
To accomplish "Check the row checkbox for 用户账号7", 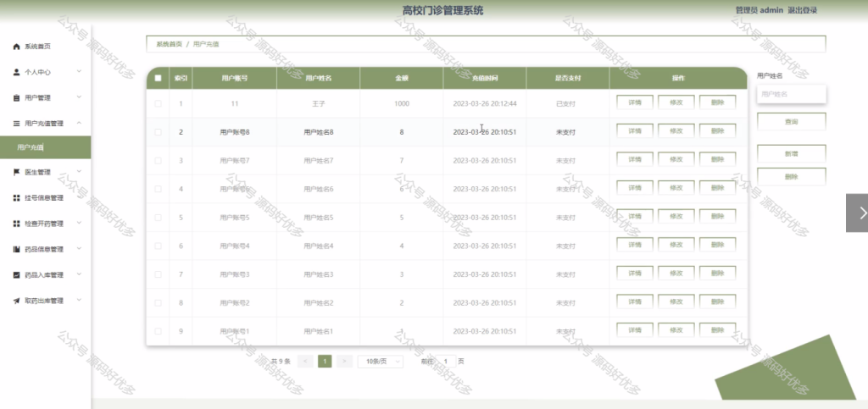I will click(x=158, y=160).
